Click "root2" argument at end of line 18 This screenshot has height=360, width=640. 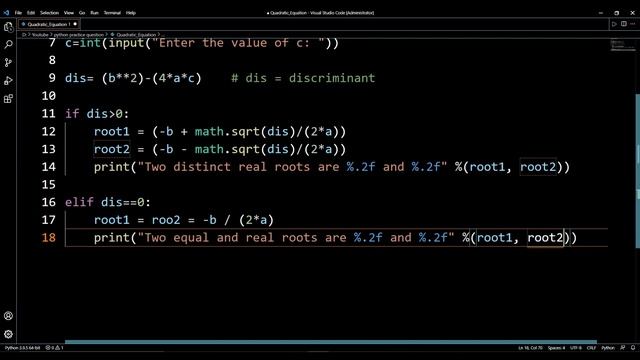(545, 238)
